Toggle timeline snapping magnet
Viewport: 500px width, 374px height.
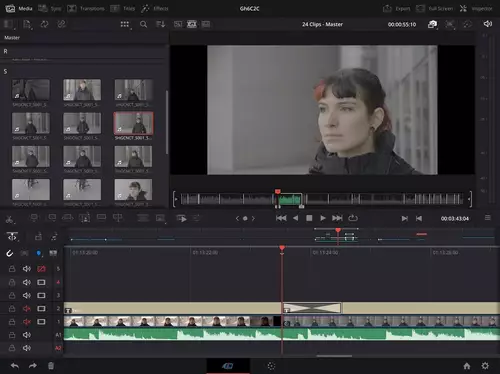[10, 253]
